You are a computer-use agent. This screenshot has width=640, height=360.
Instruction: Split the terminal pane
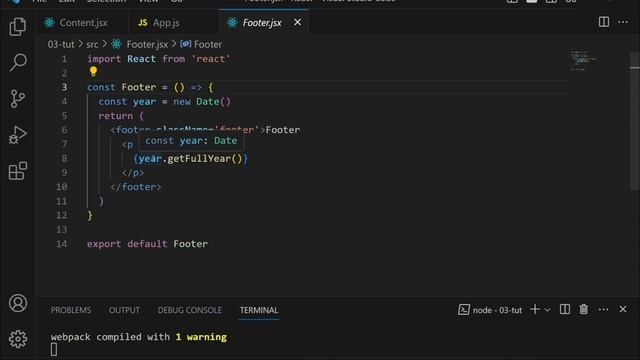click(565, 310)
